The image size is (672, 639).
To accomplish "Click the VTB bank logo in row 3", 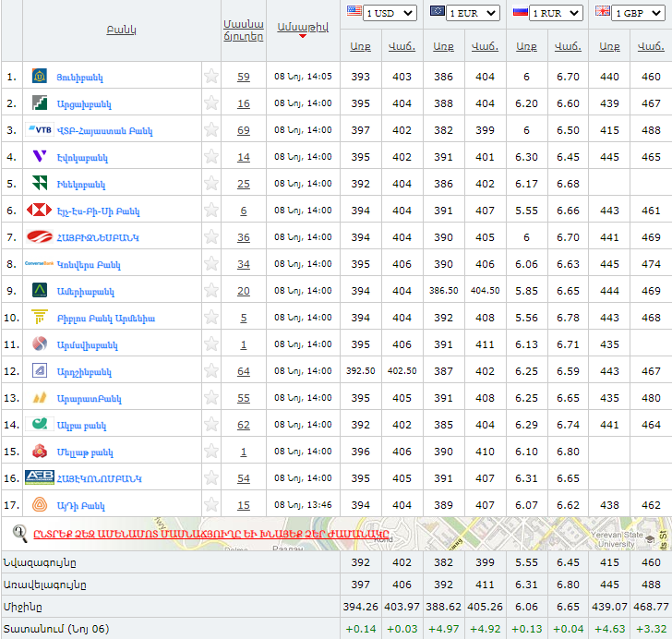I will (x=40, y=129).
